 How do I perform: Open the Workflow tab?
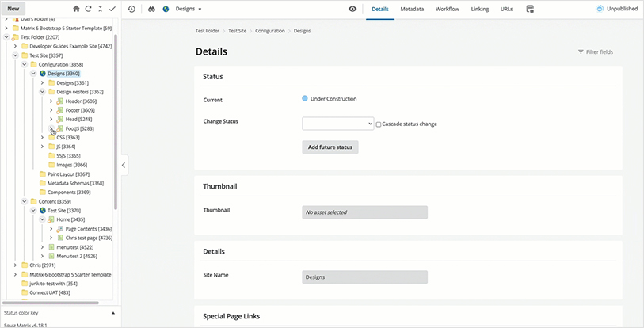448,9
